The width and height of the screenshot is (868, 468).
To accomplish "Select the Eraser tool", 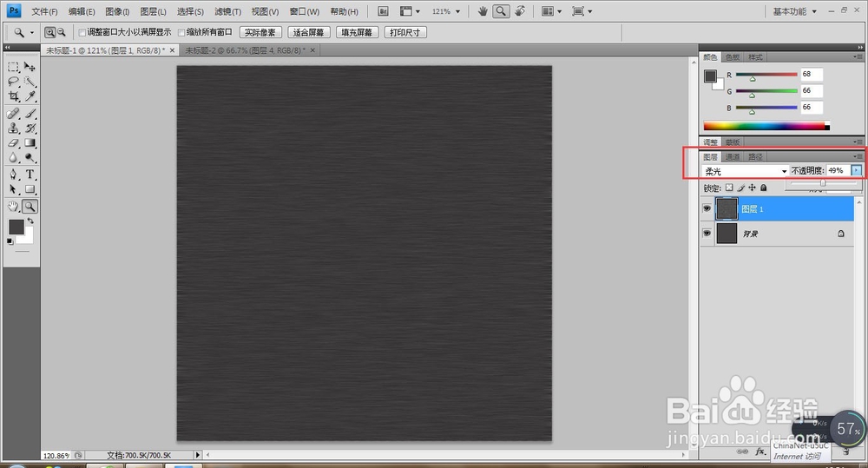I will [13, 143].
